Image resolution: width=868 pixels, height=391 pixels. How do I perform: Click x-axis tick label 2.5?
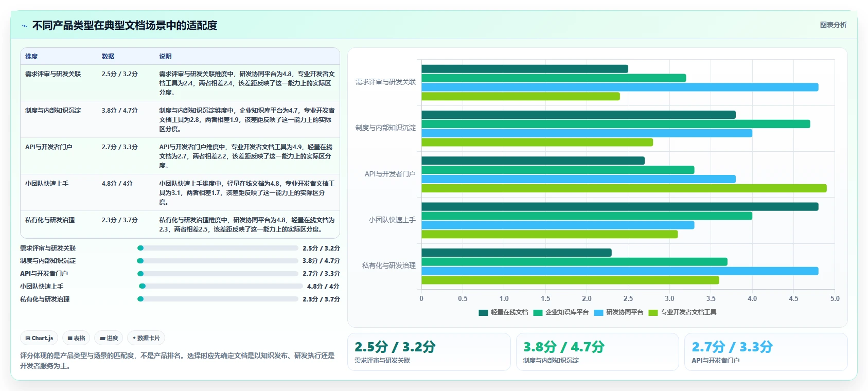[x=628, y=298]
